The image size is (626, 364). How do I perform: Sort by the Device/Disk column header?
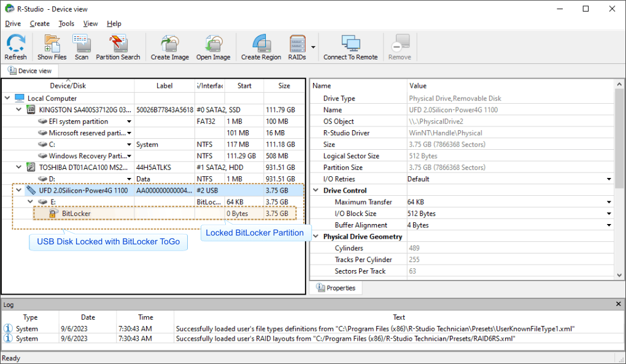click(68, 85)
